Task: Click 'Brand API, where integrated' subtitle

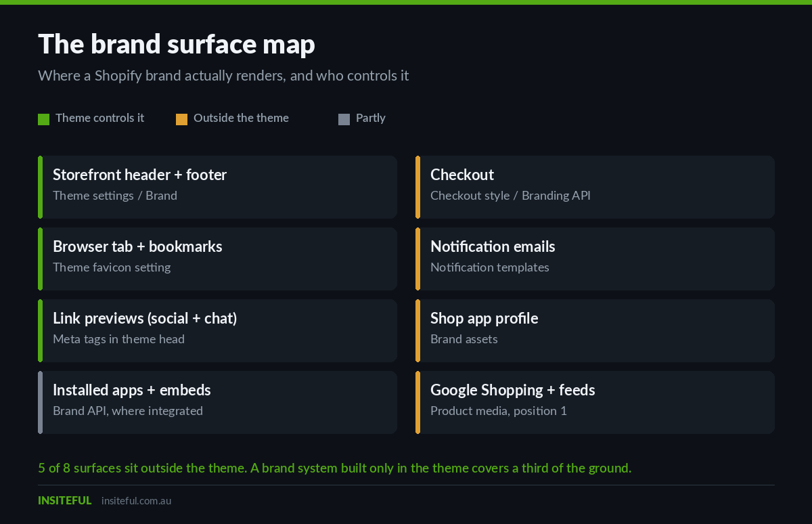Action: (x=128, y=411)
